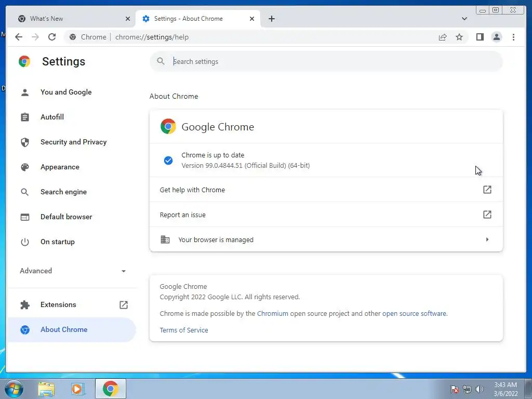Close the Settings - About Chrome tab
The width and height of the screenshot is (532, 399).
pyautogui.click(x=252, y=19)
